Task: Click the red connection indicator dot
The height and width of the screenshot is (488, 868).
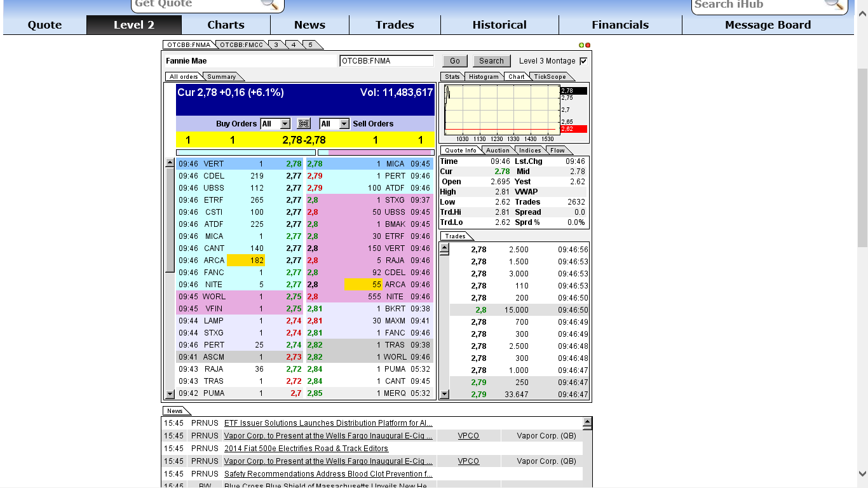Action: (588, 44)
